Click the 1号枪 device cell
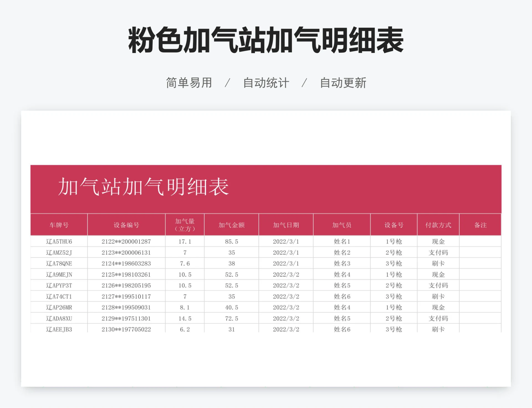532x408 pixels. pyautogui.click(x=393, y=241)
